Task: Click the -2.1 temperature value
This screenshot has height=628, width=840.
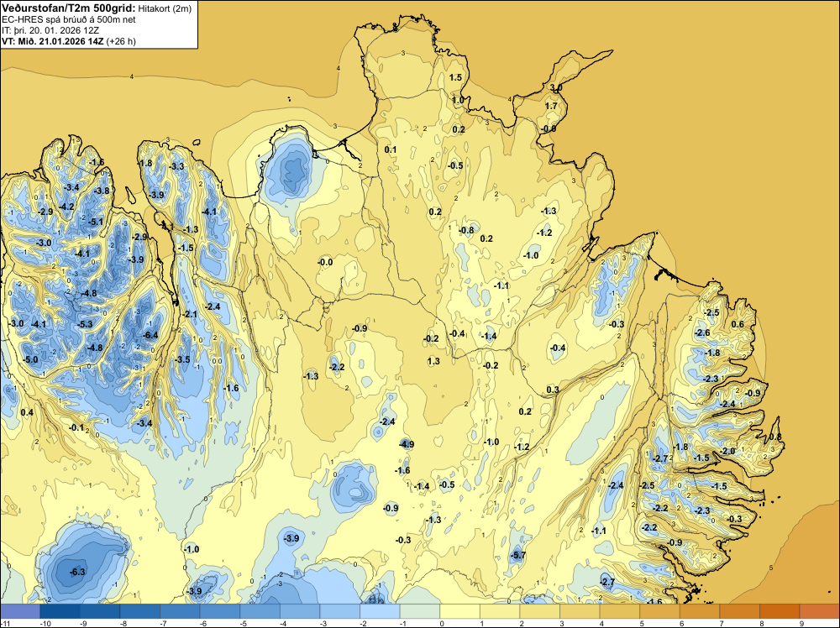Action: click(190, 314)
